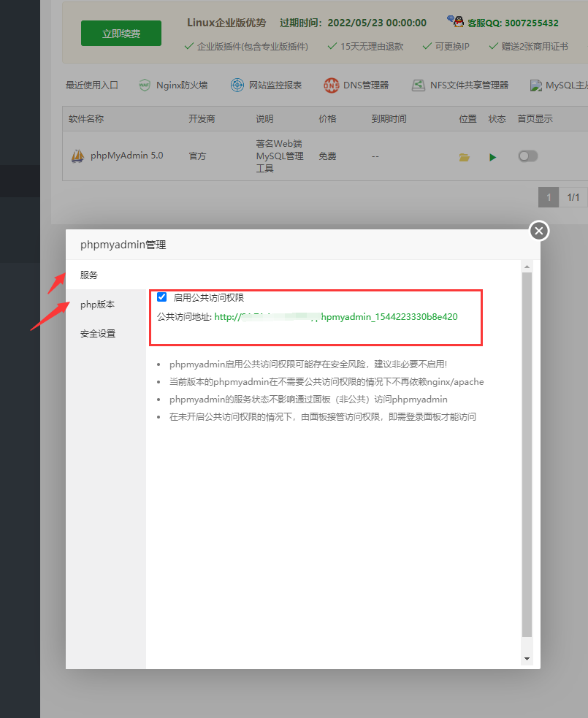This screenshot has height=718, width=588.
Task: Click the 最近使用入口 label
Action: 91,85
